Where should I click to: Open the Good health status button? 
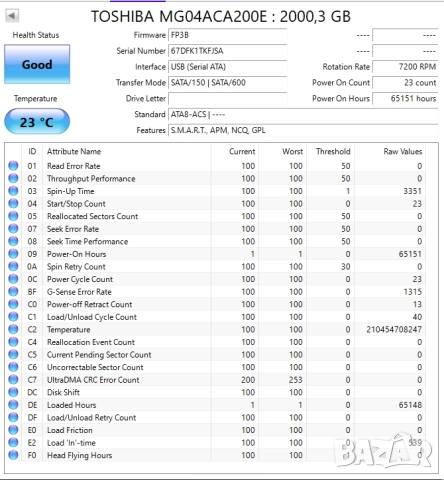coord(37,64)
